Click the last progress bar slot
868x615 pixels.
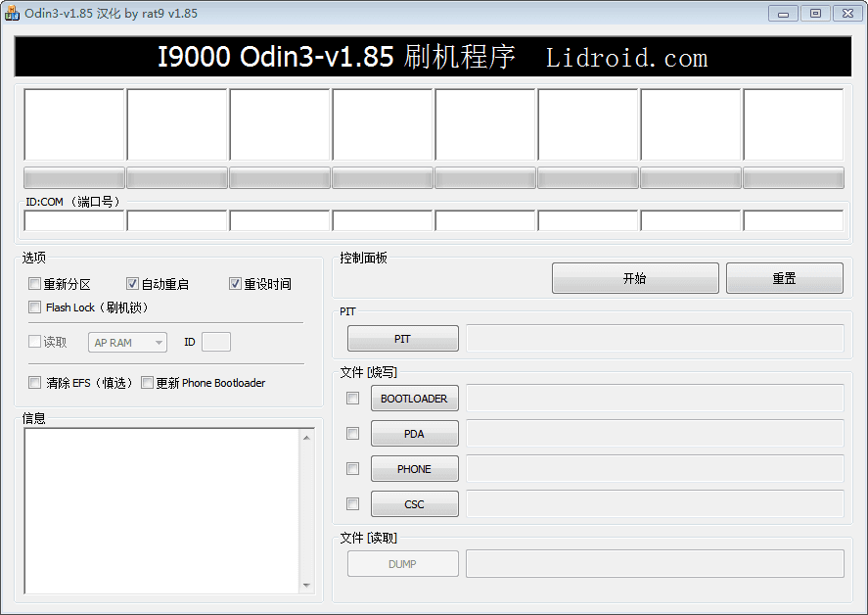tap(794, 178)
